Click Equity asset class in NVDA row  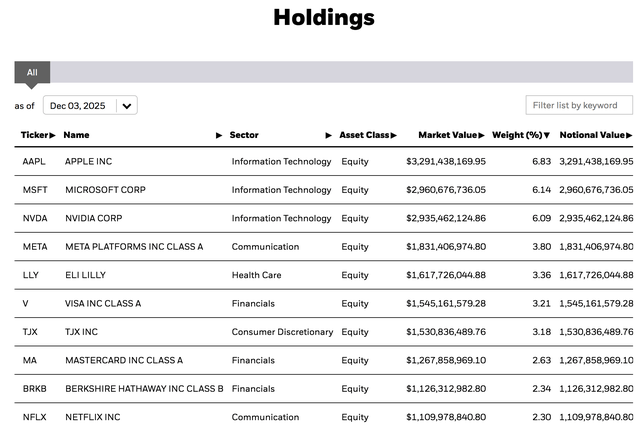tap(355, 218)
